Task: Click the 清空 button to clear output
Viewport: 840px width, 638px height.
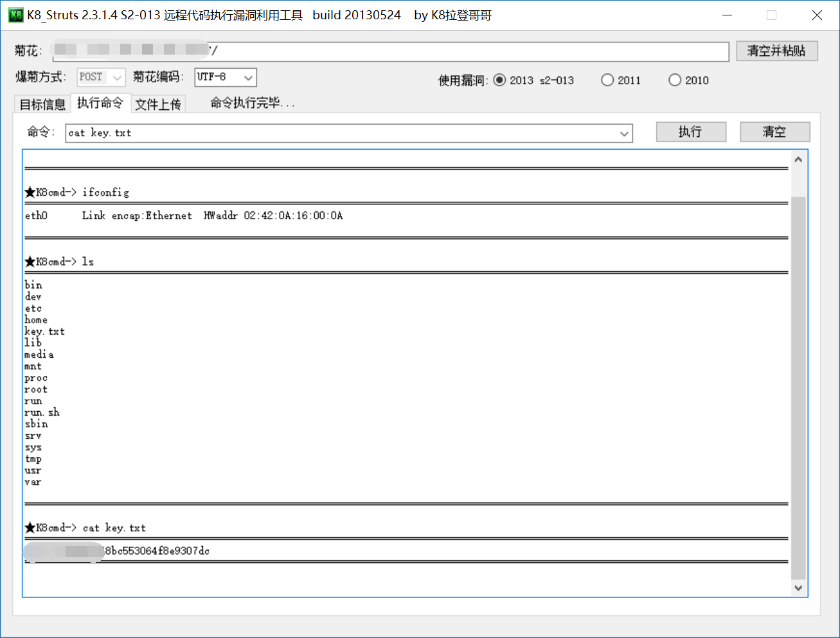Action: coord(774,132)
